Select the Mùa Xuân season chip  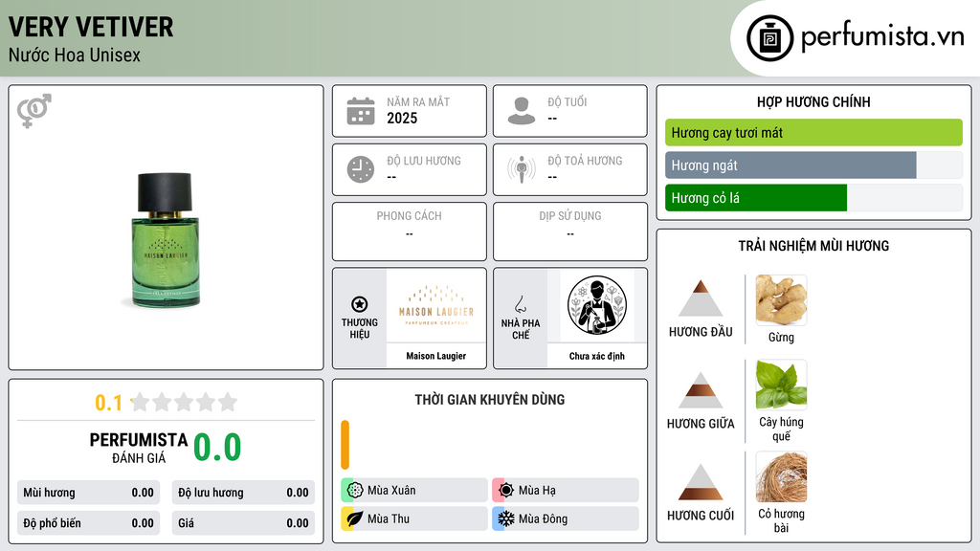[x=414, y=490]
